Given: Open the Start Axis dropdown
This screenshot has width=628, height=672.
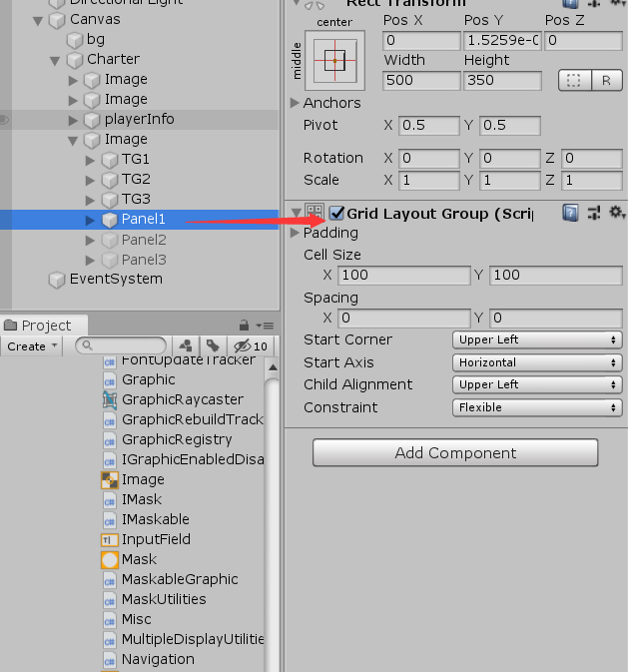Looking at the screenshot, I should [x=537, y=362].
